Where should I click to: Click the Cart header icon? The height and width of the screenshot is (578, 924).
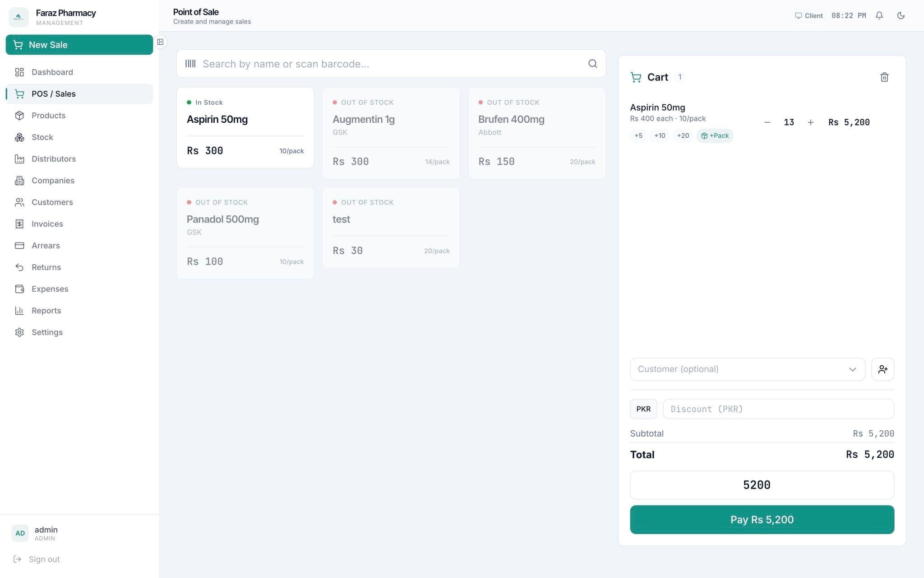[636, 77]
